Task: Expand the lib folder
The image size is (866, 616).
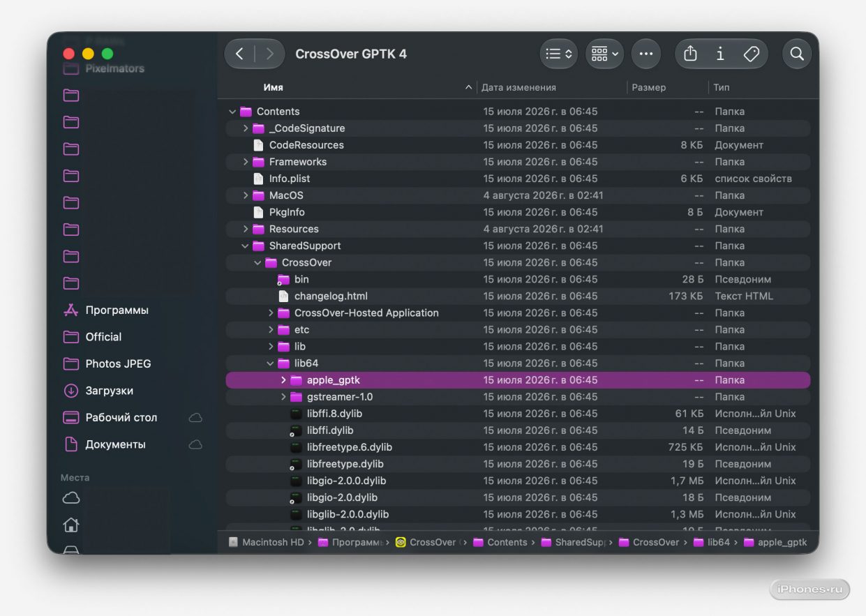Action: coord(271,346)
